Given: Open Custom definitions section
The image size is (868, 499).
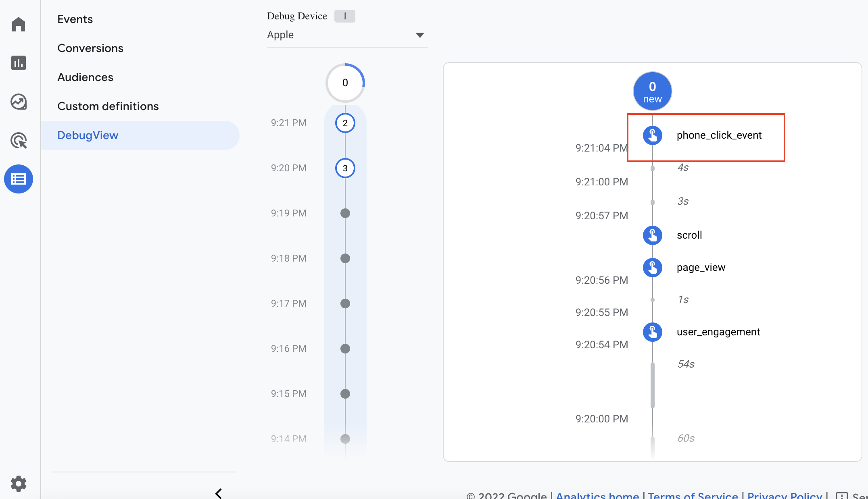Looking at the screenshot, I should click(x=108, y=106).
